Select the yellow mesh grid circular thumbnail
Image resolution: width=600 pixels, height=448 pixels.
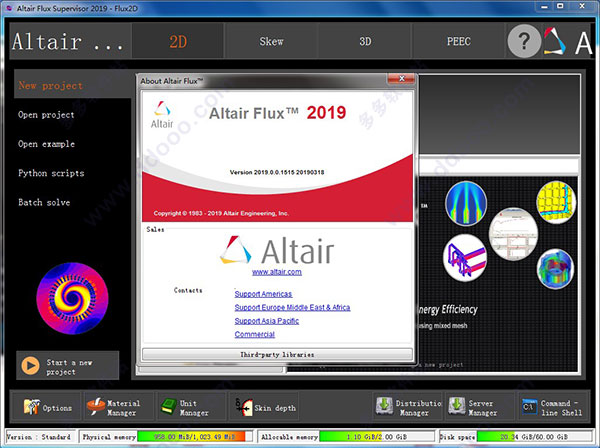click(x=556, y=202)
